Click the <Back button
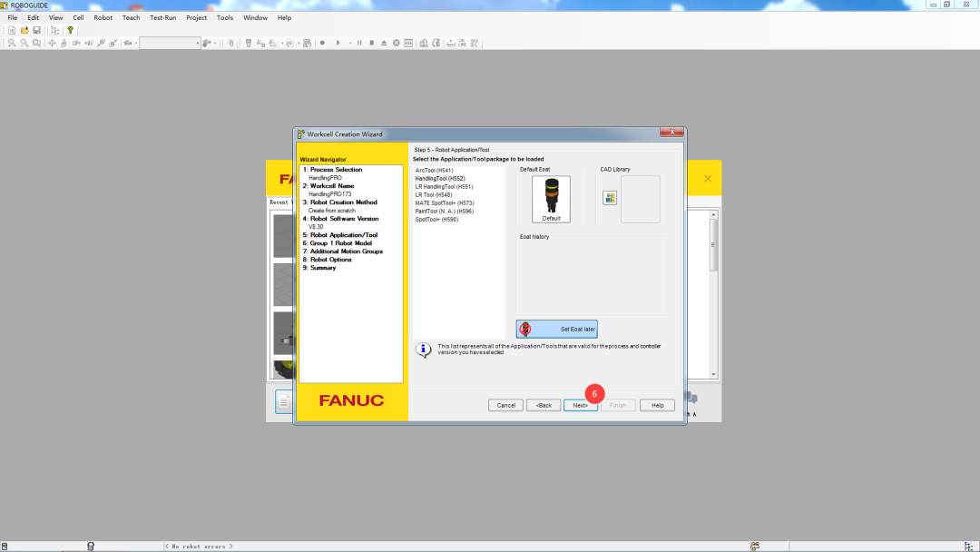 coord(544,405)
